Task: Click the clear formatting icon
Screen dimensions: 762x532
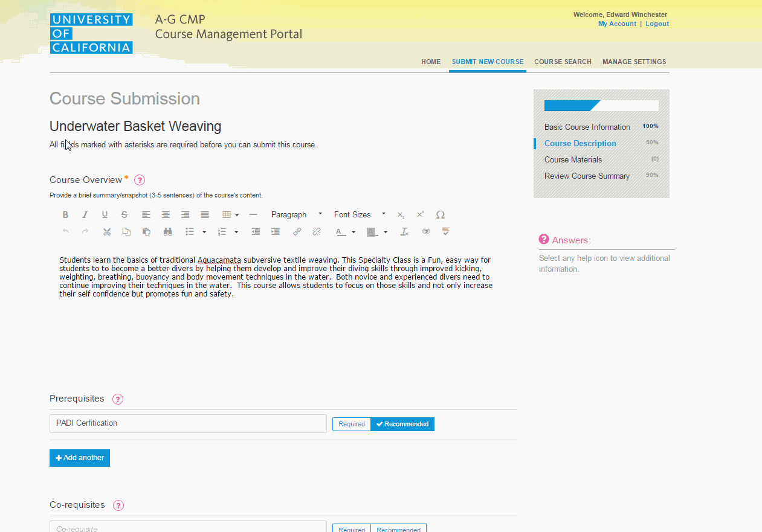Action: [405, 232]
